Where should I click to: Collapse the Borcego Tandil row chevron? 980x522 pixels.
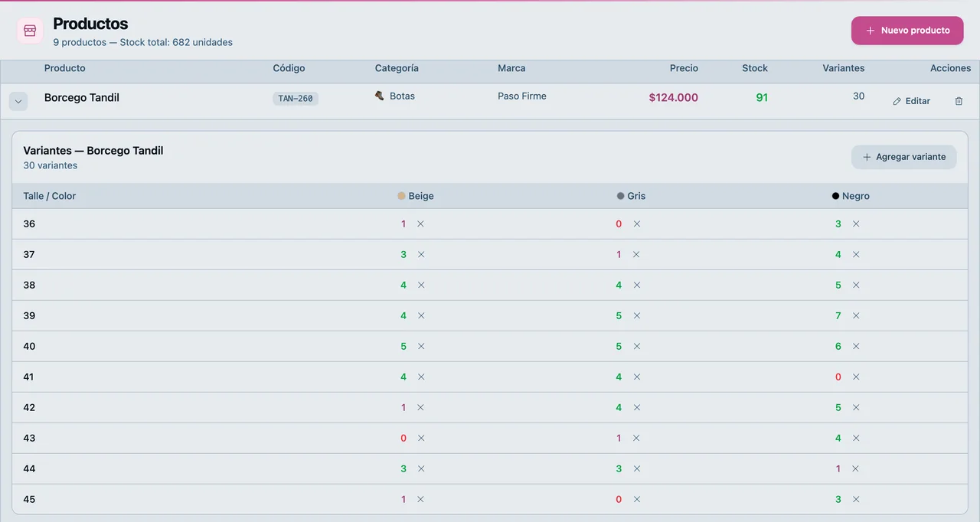tap(18, 101)
